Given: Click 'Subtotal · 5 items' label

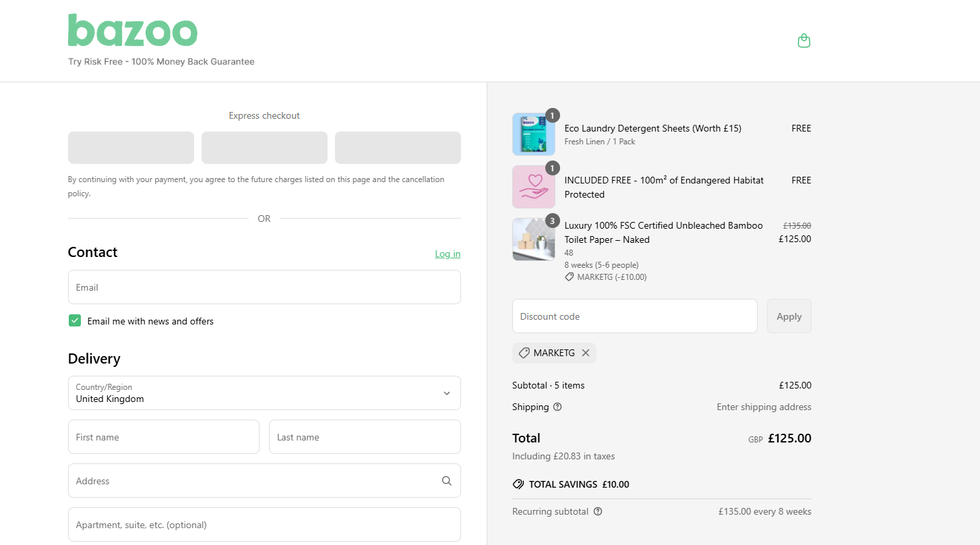Looking at the screenshot, I should tap(549, 385).
